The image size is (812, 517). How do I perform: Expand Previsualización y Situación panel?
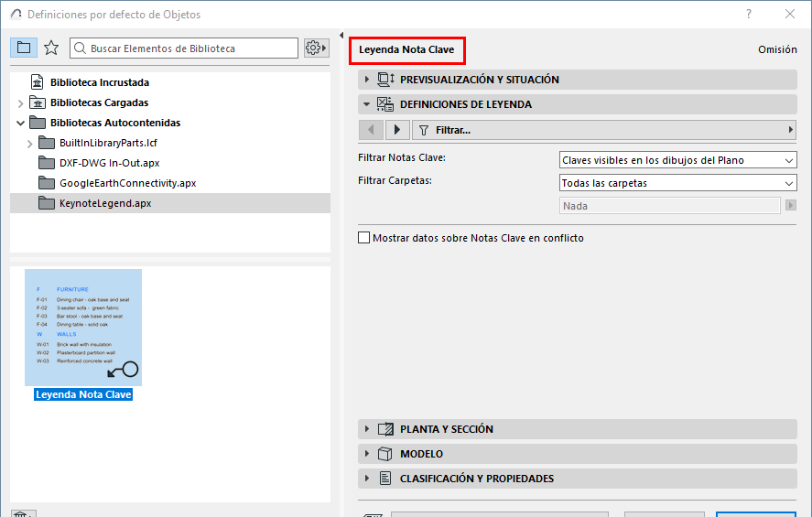point(367,80)
